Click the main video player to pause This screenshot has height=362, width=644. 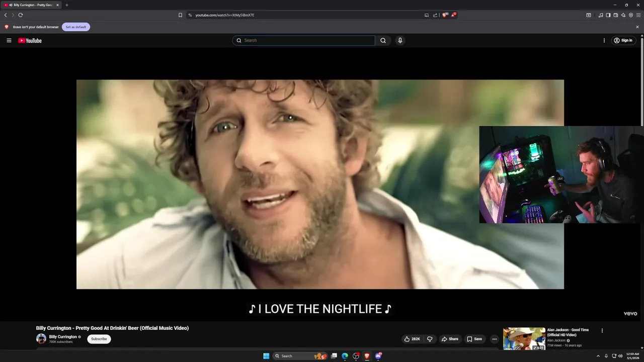tap(320, 185)
